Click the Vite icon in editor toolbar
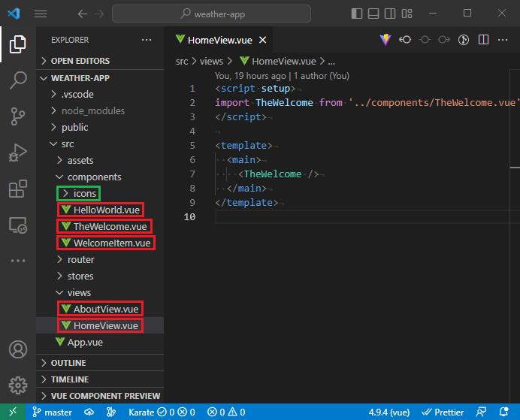The image size is (520, 420). (x=385, y=40)
